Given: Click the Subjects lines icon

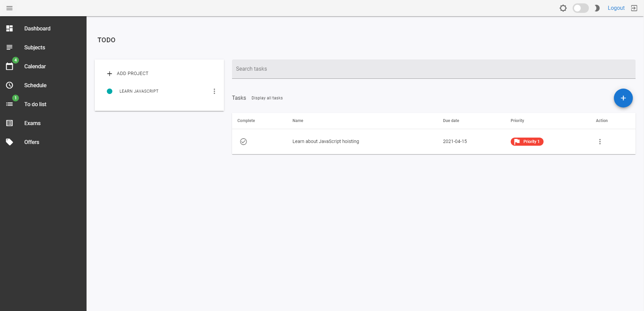Looking at the screenshot, I should [9, 47].
